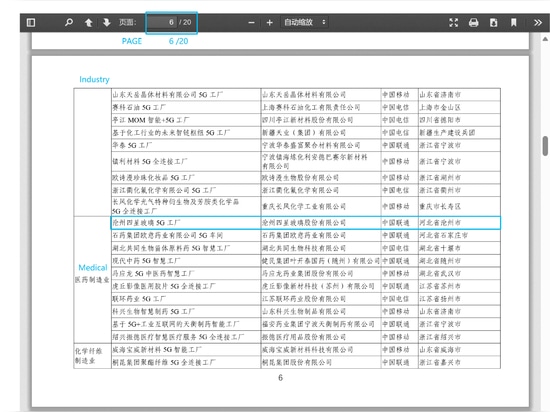Image resolution: width=550 pixels, height=412 pixels.
Task: Click 浙江省湖州市 cell
Action: pos(459,178)
